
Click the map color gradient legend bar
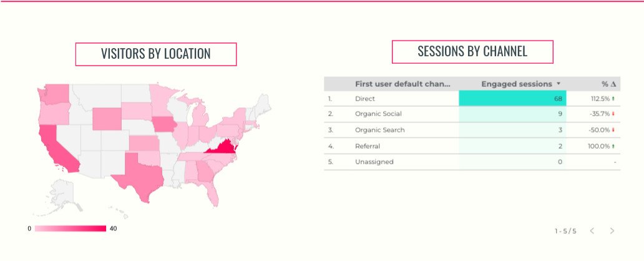[71, 229]
